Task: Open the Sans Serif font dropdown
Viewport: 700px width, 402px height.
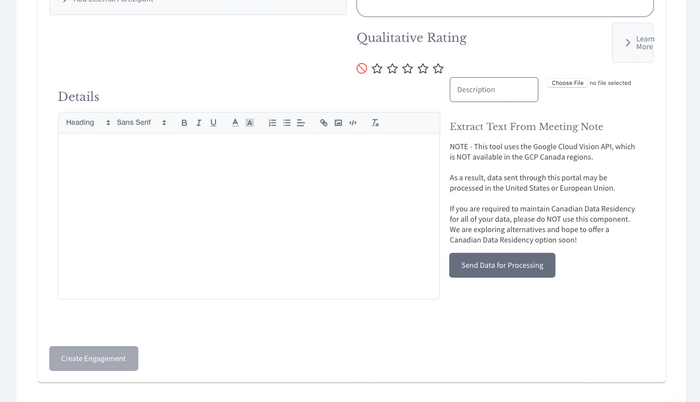Action: pos(141,123)
